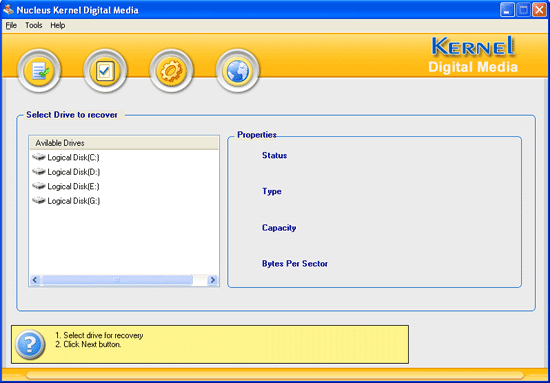Open the File menu
The width and height of the screenshot is (550, 383).
click(11, 26)
